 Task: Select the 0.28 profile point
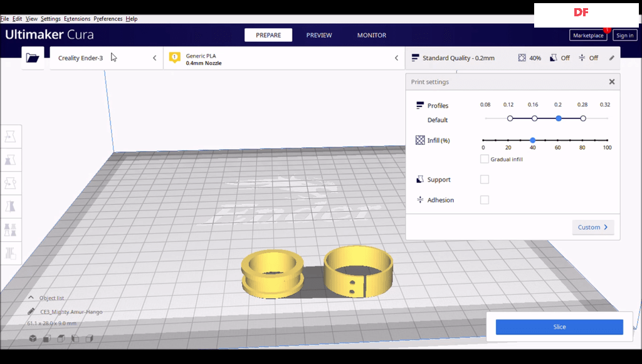click(583, 118)
